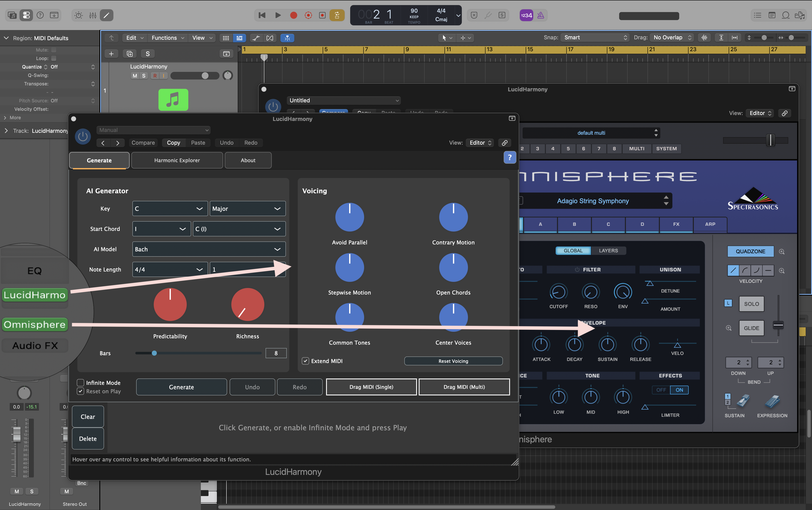Viewport: 812px width, 510px height.
Task: Toggle the Editors pencil icon
Action: [107, 15]
